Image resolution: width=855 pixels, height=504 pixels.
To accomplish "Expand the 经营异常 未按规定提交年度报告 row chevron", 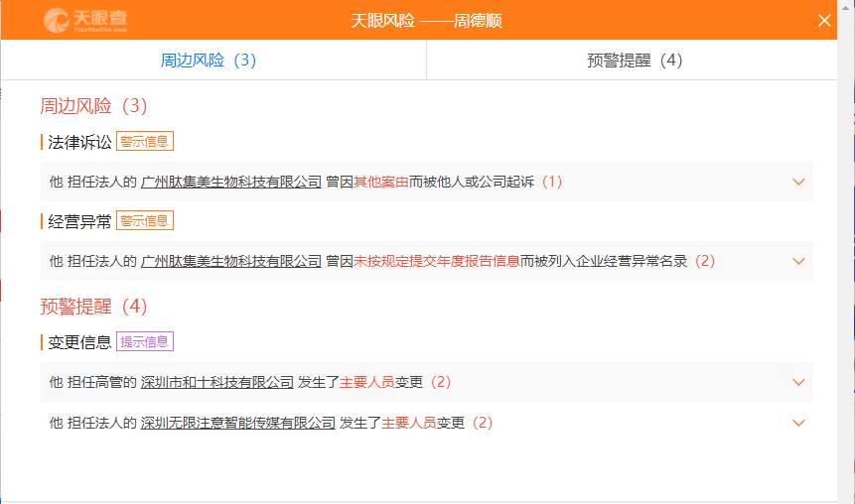I will tap(798, 262).
